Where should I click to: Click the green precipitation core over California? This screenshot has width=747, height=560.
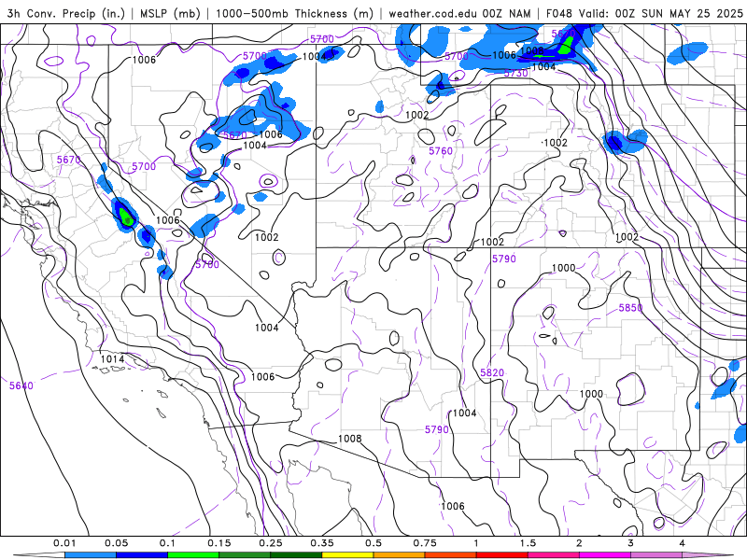[x=126, y=217]
